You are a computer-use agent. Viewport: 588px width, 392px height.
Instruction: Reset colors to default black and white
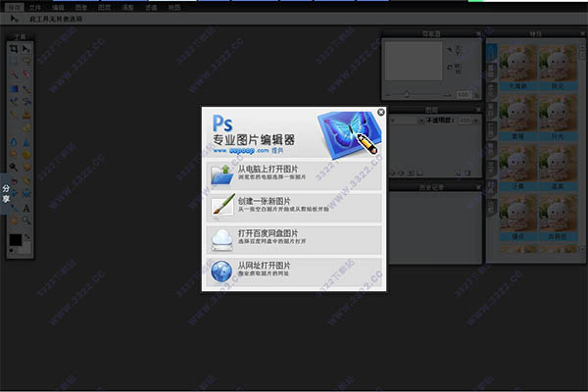coord(11,251)
